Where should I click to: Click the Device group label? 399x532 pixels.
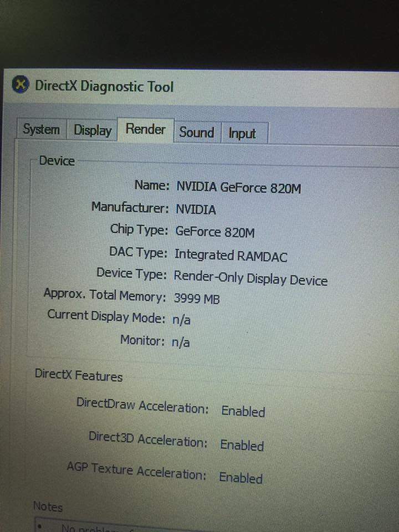[x=57, y=161]
